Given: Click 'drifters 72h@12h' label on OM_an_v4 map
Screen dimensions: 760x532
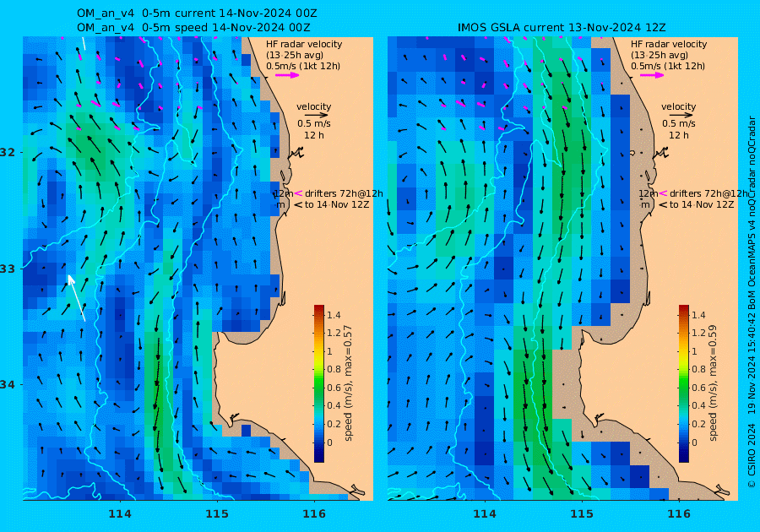Looking at the screenshot, I should [x=344, y=194].
